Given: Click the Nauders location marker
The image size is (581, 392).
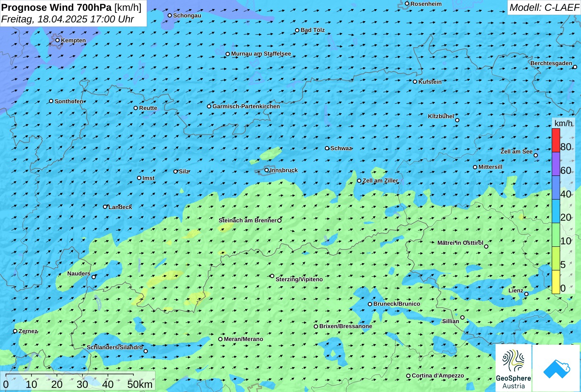Looking at the screenshot, I should tap(94, 277).
